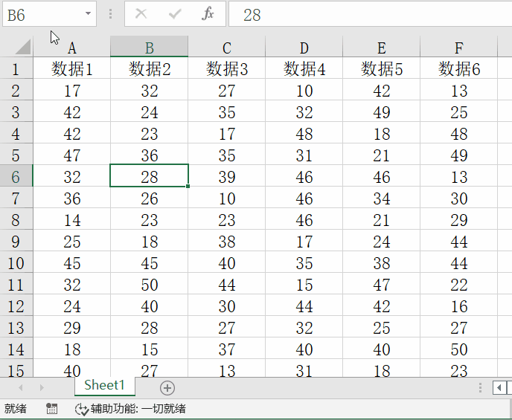Click 辅助功能: 一切就绪 accessibility status
Image resolution: width=512 pixels, height=420 pixels.
click(138, 409)
